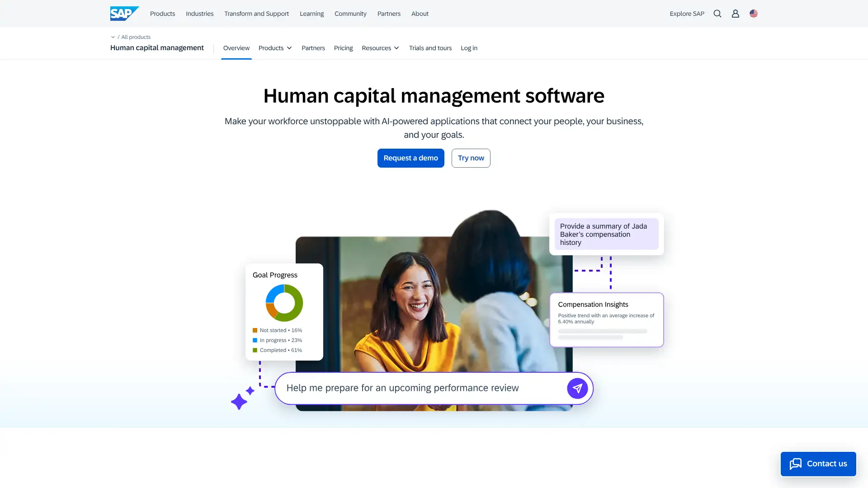Open Trials and tours tab
This screenshot has width=868, height=488.
coord(430,48)
